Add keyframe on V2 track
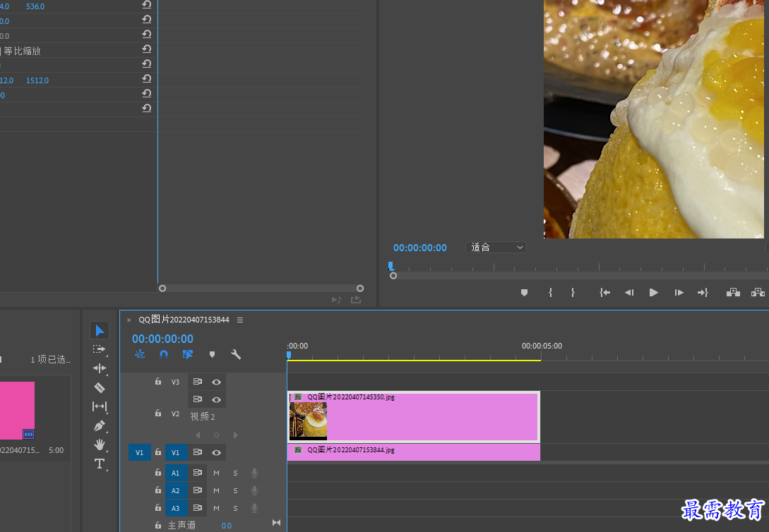This screenshot has height=532, width=769. 216,435
